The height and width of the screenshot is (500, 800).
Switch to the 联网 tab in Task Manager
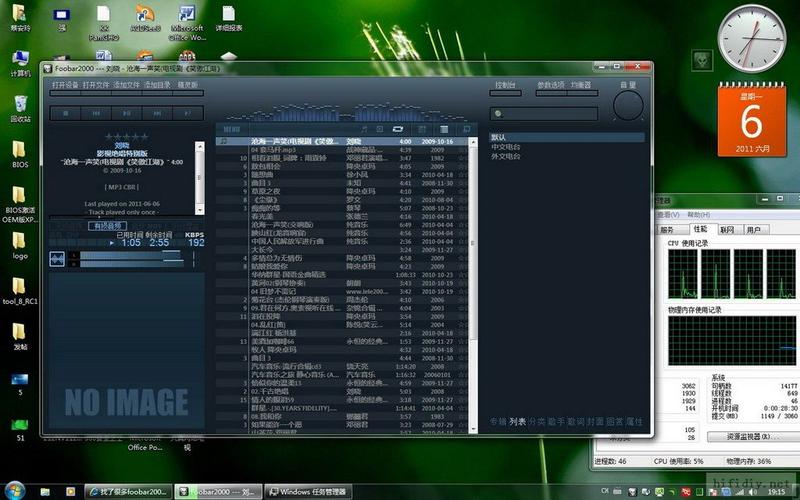point(726,230)
